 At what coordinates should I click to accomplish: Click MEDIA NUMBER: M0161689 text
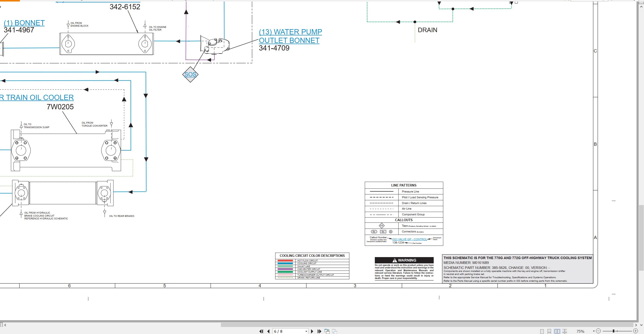click(x=466, y=263)
